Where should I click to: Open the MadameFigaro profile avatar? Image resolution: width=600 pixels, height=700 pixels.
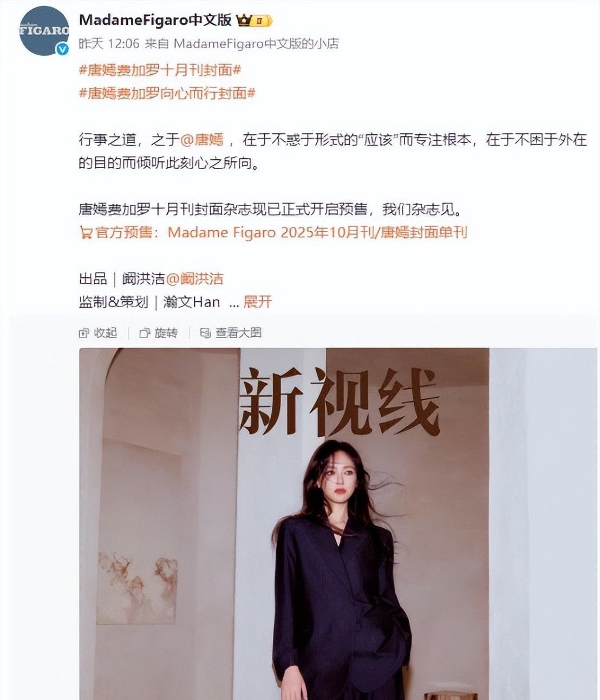point(44,31)
